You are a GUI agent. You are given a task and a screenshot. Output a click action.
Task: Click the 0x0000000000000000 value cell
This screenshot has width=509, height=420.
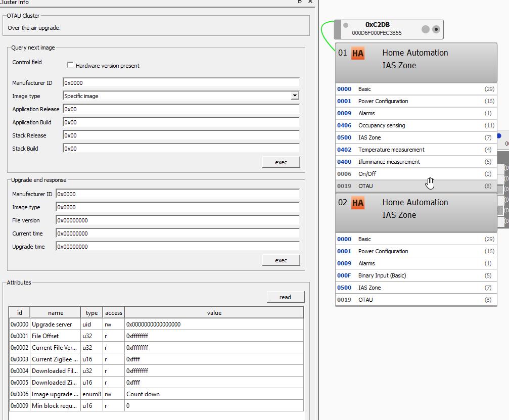click(x=214, y=324)
